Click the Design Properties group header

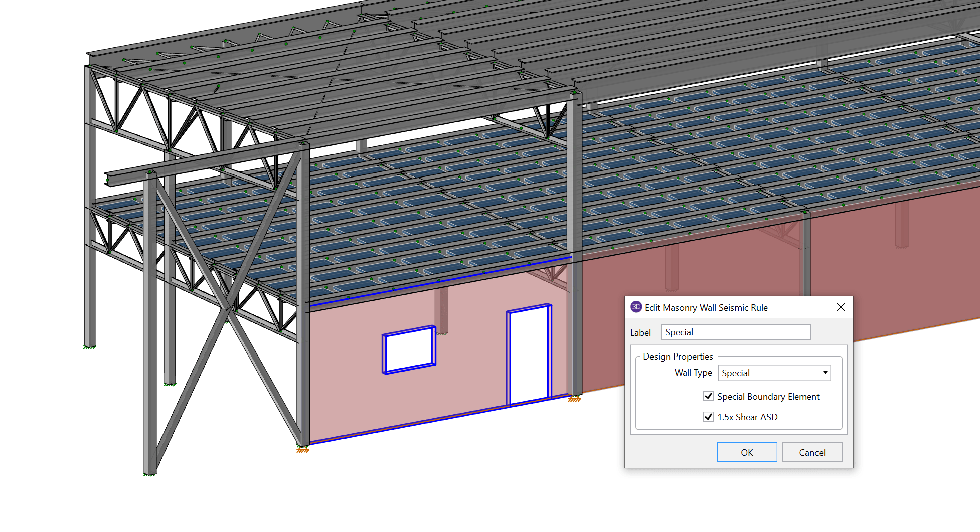click(x=678, y=356)
